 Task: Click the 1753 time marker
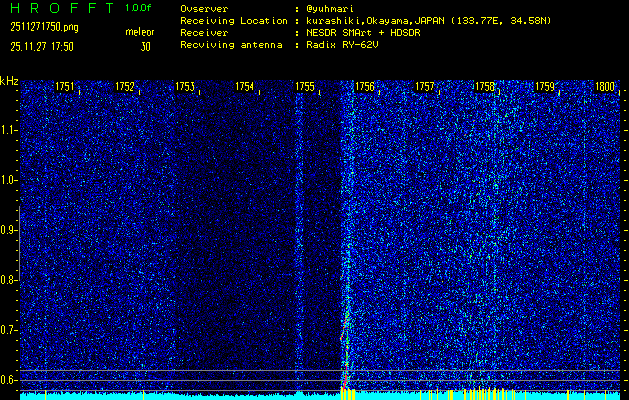(x=185, y=87)
